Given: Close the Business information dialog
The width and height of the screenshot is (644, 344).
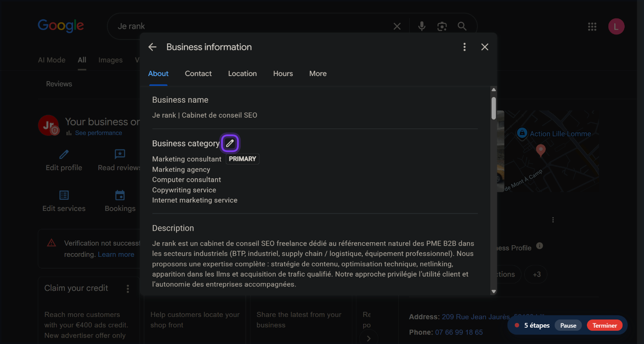Looking at the screenshot, I should tap(485, 47).
